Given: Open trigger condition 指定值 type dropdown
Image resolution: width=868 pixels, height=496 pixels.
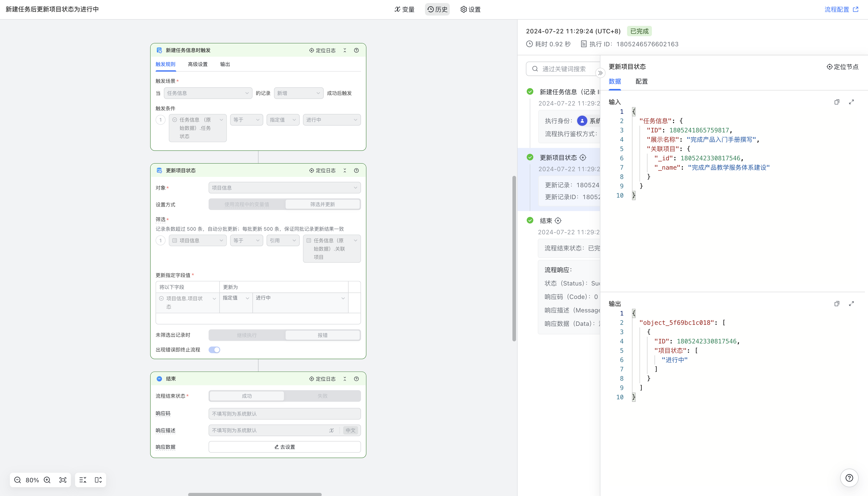Looking at the screenshot, I should pyautogui.click(x=283, y=120).
